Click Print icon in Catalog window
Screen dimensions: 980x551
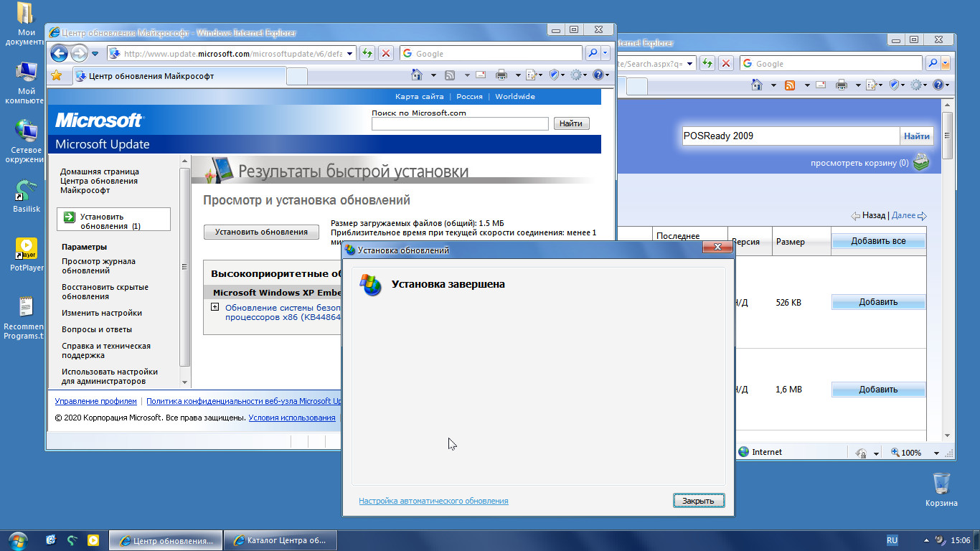click(x=842, y=85)
